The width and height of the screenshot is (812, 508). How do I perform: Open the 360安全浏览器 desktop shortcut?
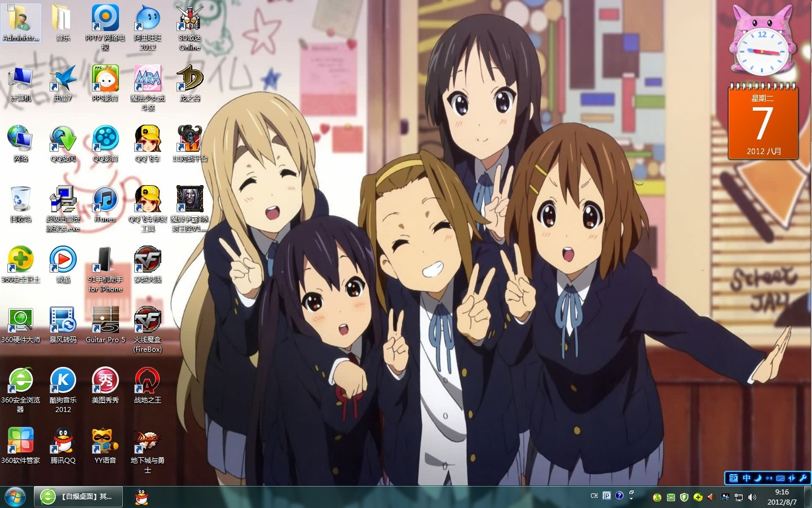[21, 390]
